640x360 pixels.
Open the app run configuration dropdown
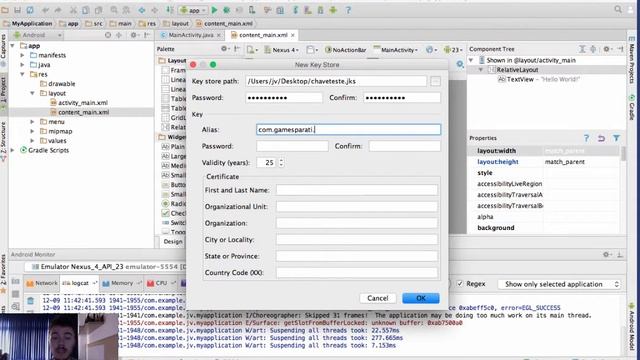[193, 10]
